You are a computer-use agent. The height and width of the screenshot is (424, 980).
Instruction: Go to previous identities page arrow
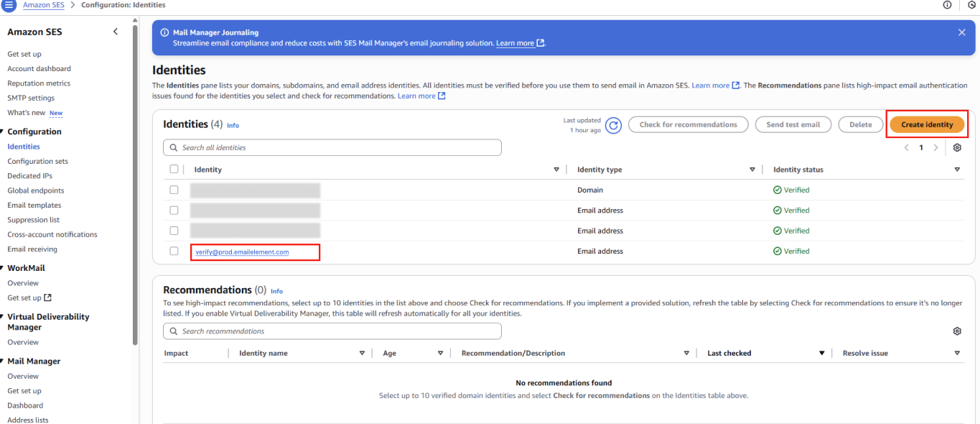(907, 147)
